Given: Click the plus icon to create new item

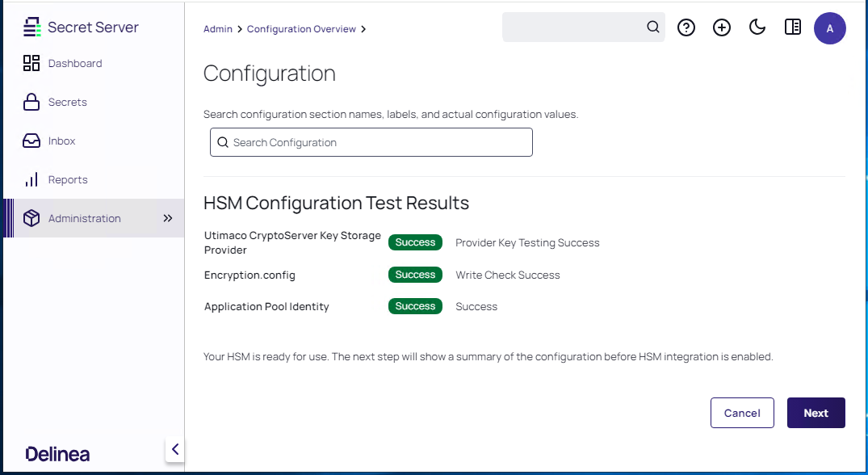Looking at the screenshot, I should [721, 27].
